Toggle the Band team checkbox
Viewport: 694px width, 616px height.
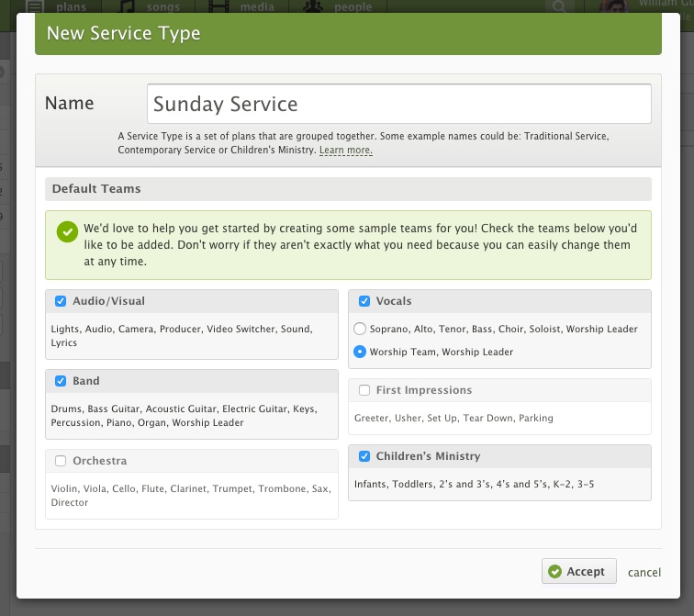61,381
